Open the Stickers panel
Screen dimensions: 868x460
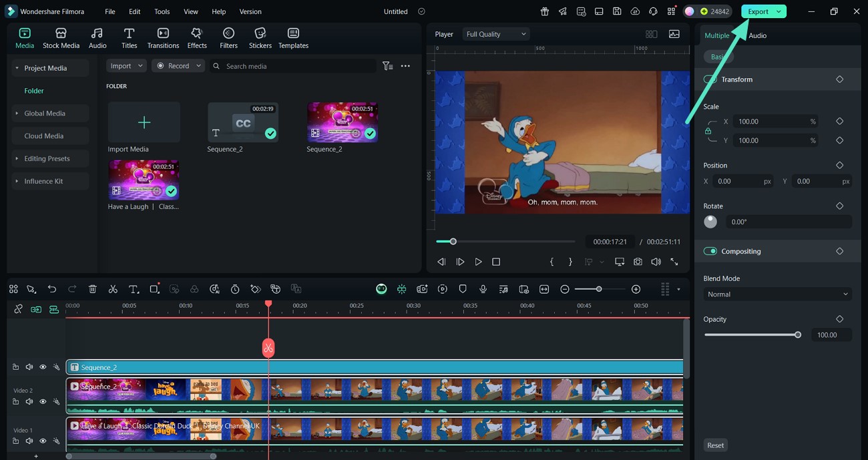(x=260, y=39)
